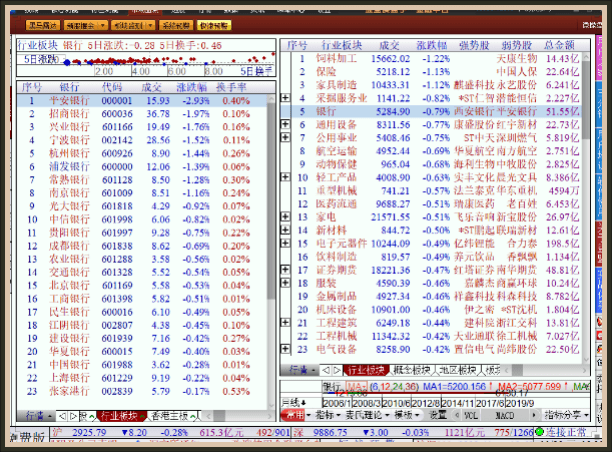Select 平安银行 row in bank list
The width and height of the screenshot is (612, 452).
[x=142, y=101]
